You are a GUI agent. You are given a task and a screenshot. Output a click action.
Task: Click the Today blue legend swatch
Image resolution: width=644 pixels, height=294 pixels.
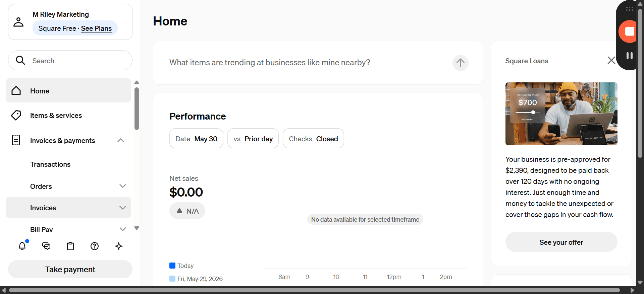(x=172, y=266)
